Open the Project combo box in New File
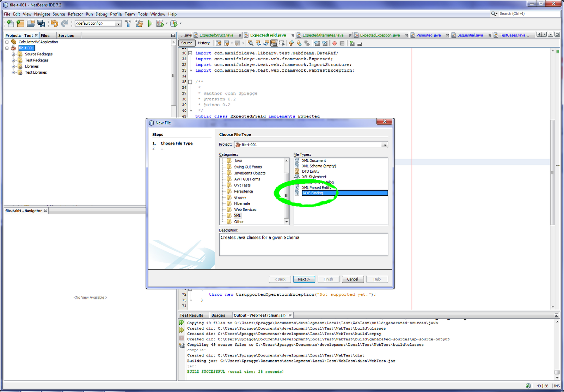The width and height of the screenshot is (564, 392). pyautogui.click(x=311, y=145)
